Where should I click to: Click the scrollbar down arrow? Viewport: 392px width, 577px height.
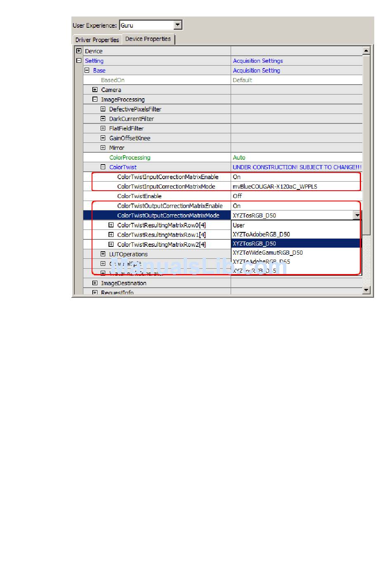click(366, 290)
